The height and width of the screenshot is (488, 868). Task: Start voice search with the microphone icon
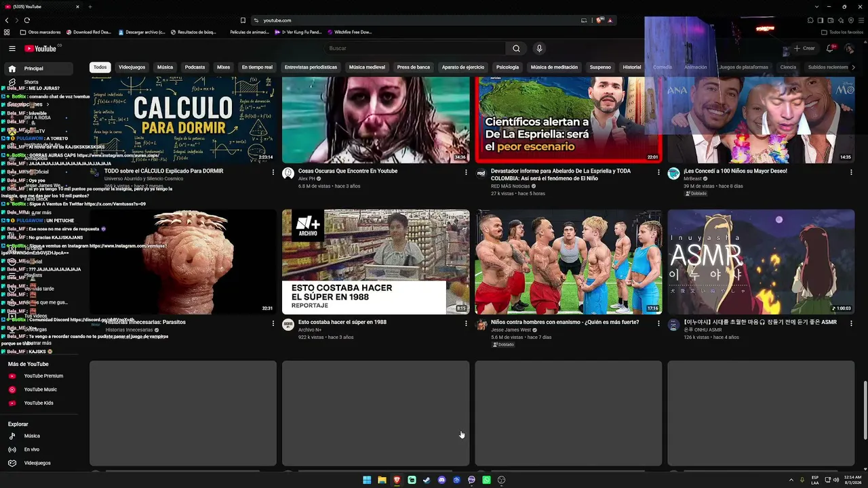[x=539, y=48]
